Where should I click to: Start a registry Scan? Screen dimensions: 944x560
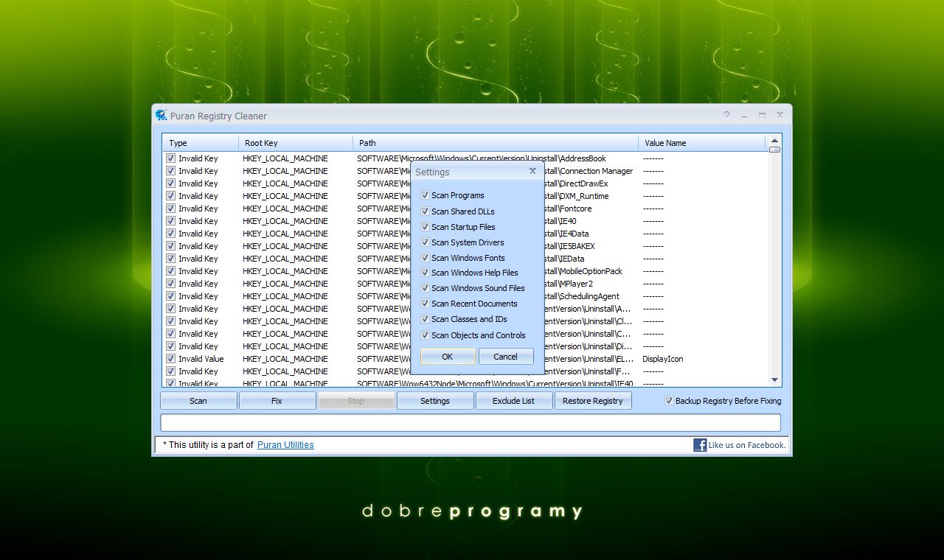click(198, 401)
